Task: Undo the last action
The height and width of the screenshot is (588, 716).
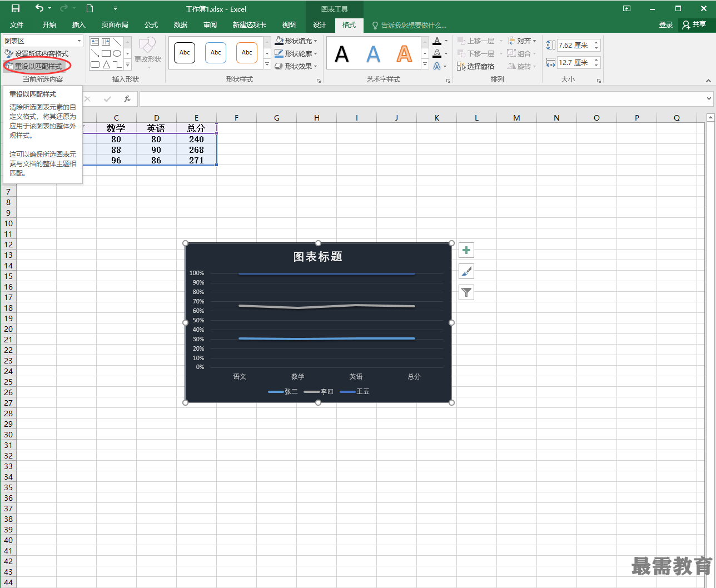Action: pyautogui.click(x=39, y=8)
